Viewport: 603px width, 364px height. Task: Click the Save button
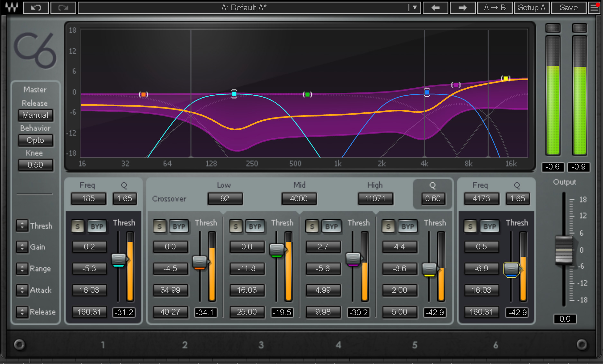pos(568,7)
